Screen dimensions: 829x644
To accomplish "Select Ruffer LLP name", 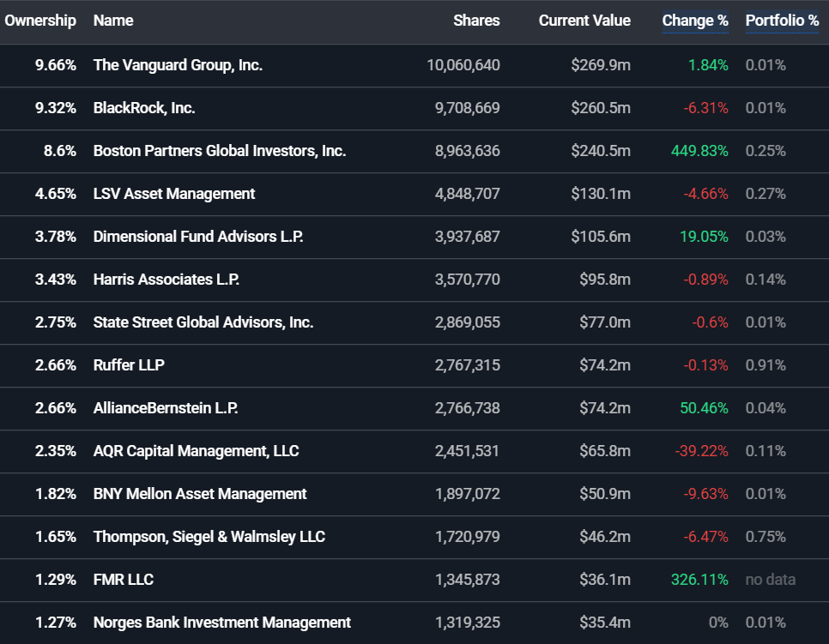I will coord(129,365).
